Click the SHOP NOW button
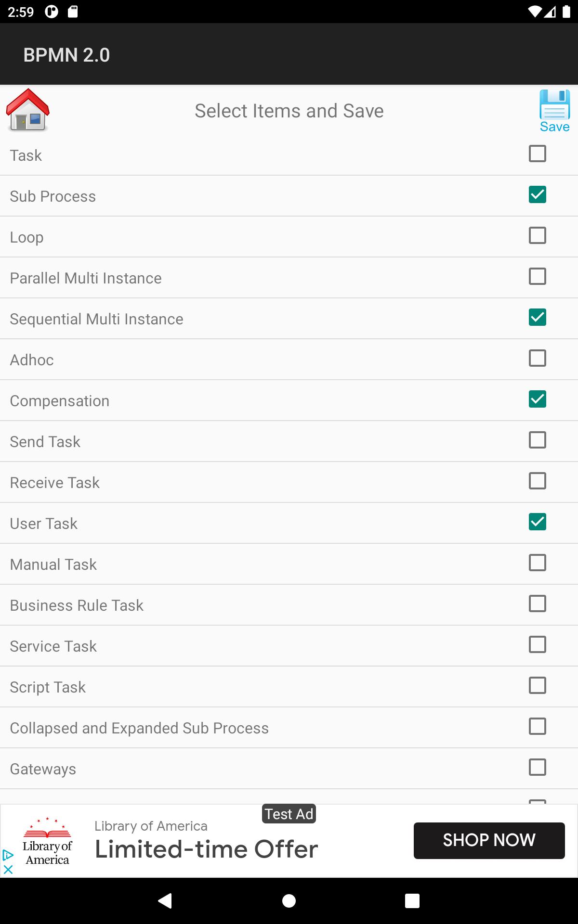578x924 pixels. (489, 840)
